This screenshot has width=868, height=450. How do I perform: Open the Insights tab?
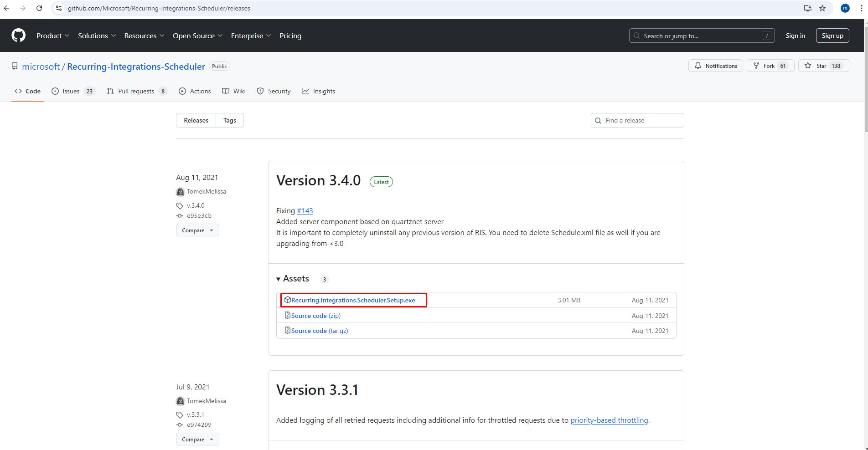click(x=318, y=91)
